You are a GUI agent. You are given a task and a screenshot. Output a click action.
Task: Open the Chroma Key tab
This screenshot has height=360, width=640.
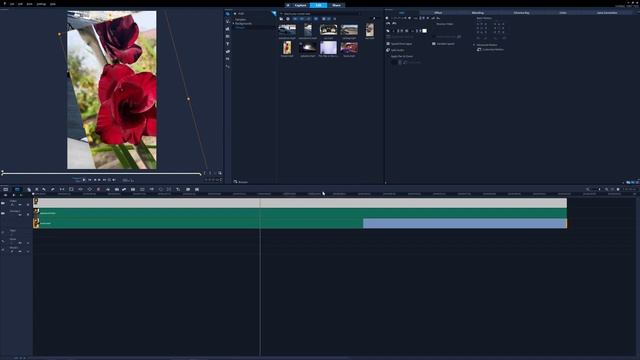pos(521,13)
